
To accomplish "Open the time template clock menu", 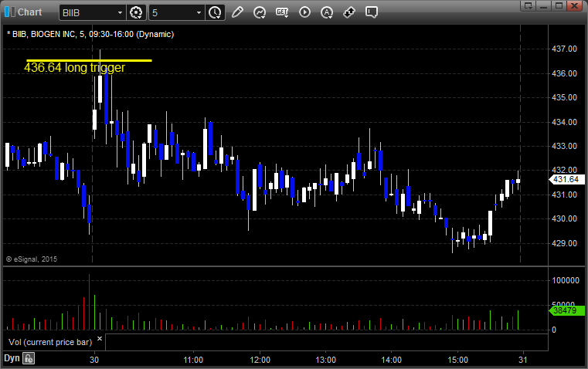I will tap(215, 12).
